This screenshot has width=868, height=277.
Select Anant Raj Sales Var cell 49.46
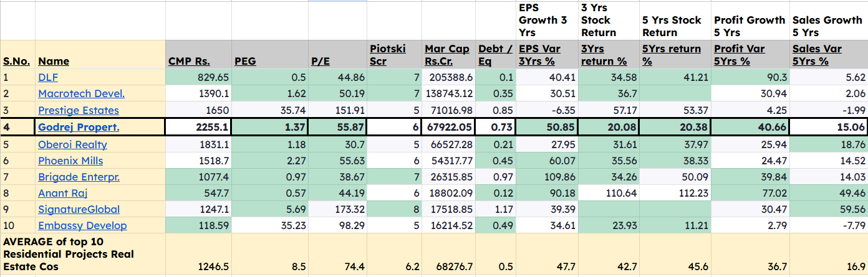click(829, 193)
